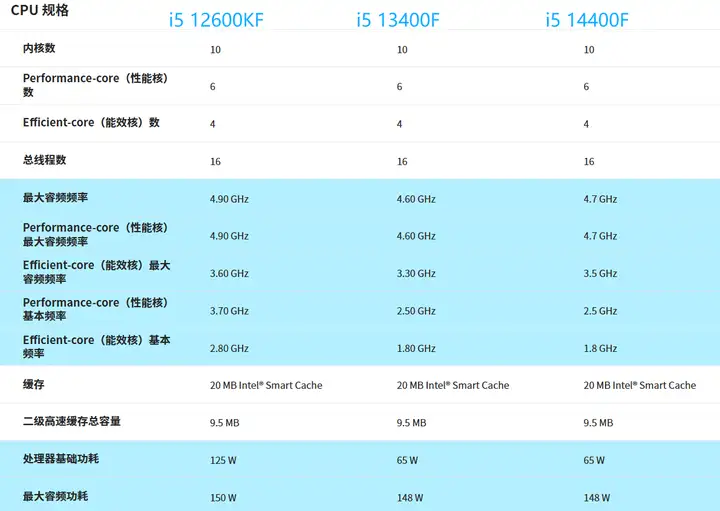
Task: Click the 2.5 GHz base value for i5 14400F
Action: point(601,311)
